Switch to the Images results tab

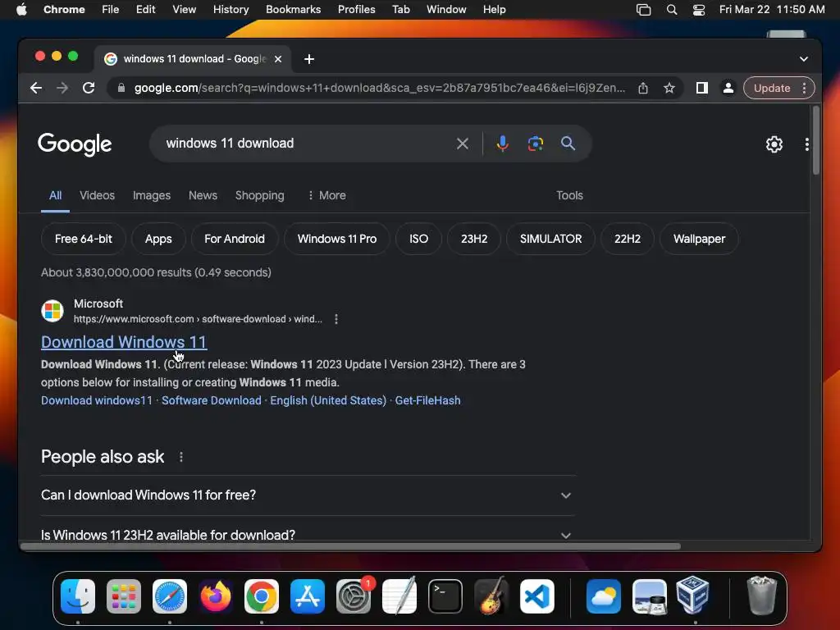(x=152, y=195)
